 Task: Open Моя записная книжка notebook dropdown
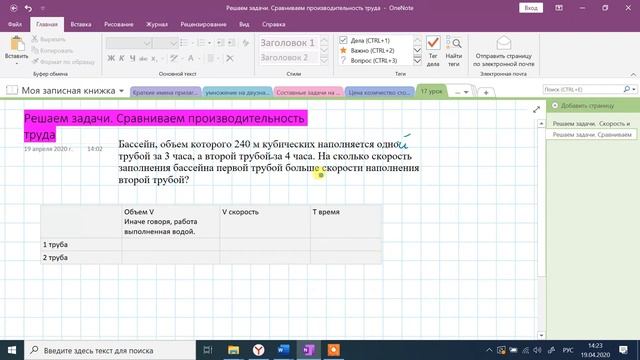point(121,91)
